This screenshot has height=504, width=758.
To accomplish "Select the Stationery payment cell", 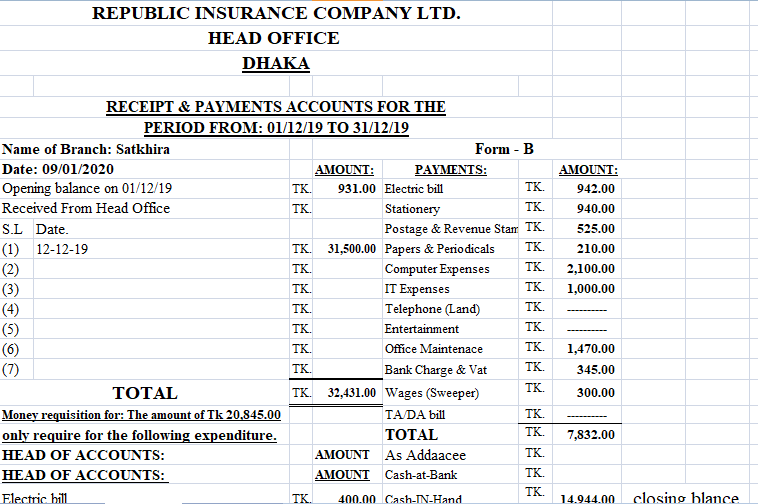I will pos(412,209).
